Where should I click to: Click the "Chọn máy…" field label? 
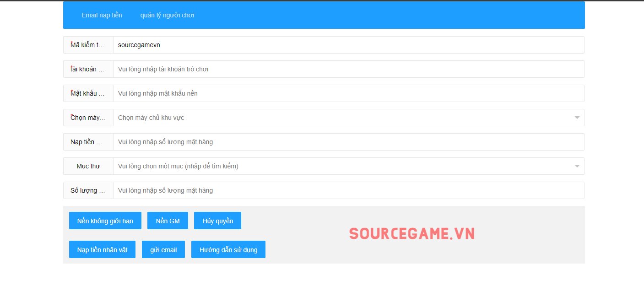pyautogui.click(x=88, y=118)
